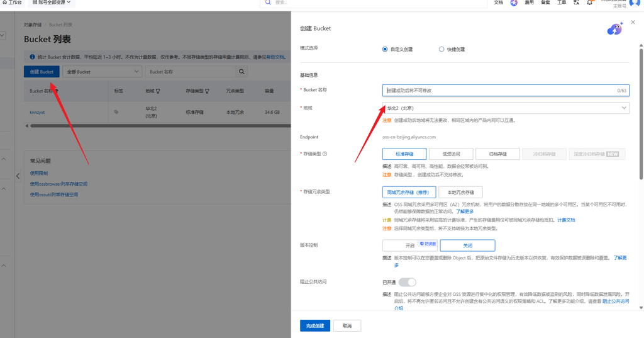Click the 创建 Bucket button in list
Image resolution: width=644 pixels, height=338 pixels.
[x=42, y=72]
